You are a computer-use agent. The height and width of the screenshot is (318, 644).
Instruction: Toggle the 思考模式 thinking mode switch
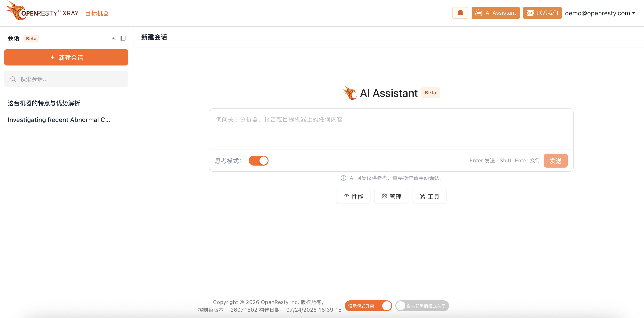[x=258, y=161]
